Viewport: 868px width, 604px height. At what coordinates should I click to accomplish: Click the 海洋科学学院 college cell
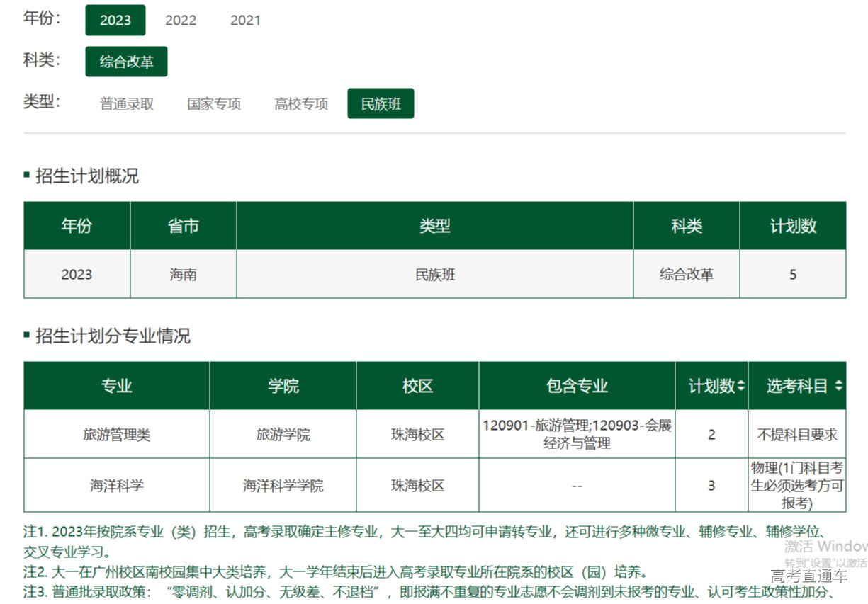point(283,486)
